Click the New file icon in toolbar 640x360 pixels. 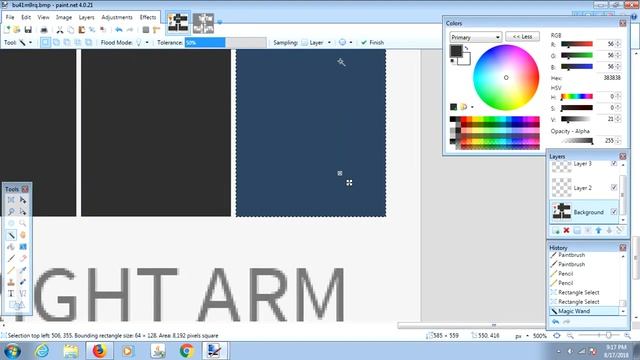pyautogui.click(x=7, y=30)
